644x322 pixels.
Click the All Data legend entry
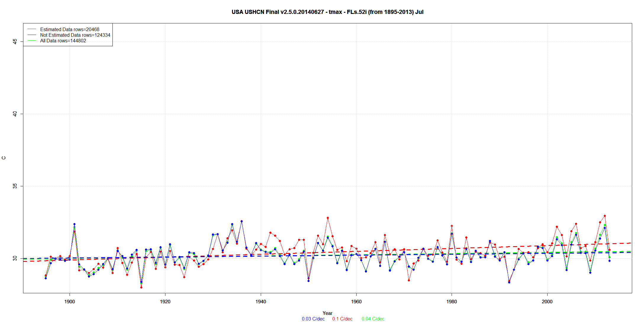click(63, 41)
